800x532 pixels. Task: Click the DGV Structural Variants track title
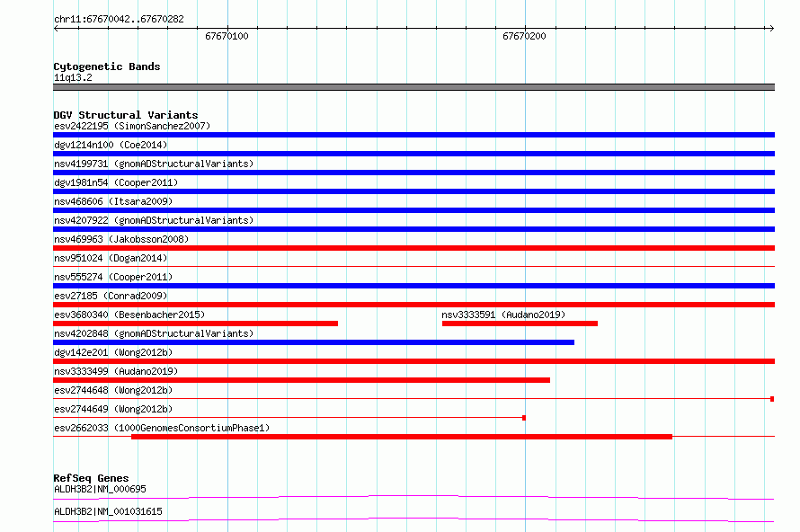126,115
